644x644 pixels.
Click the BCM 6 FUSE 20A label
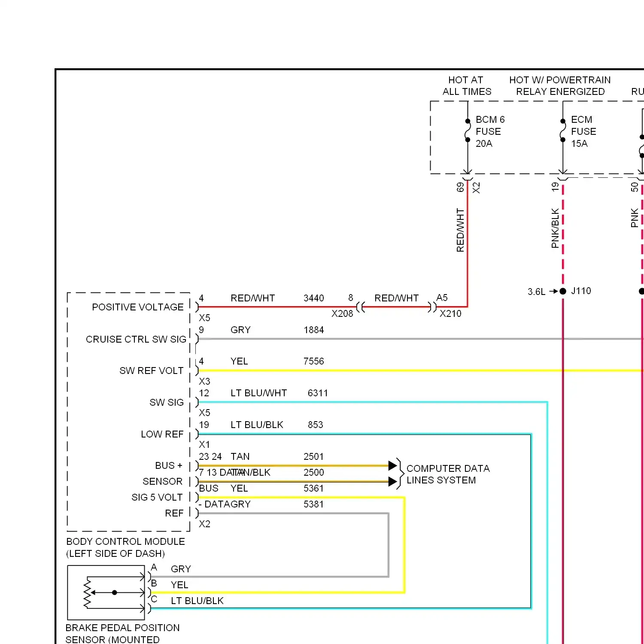[490, 131]
